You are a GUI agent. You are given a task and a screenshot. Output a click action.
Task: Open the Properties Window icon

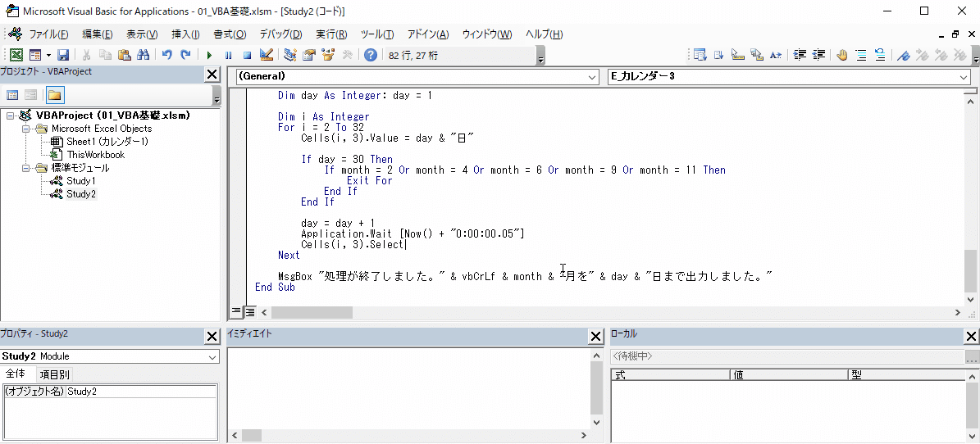click(x=308, y=55)
